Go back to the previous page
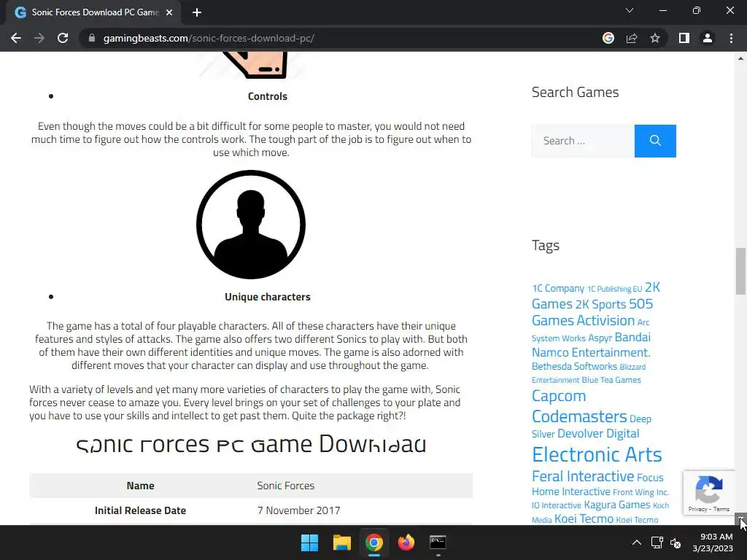The image size is (747, 560). (x=16, y=38)
